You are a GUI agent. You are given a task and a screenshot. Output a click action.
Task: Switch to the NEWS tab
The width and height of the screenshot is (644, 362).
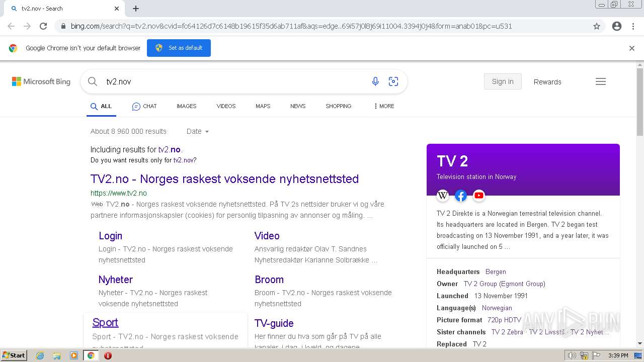coord(298,106)
